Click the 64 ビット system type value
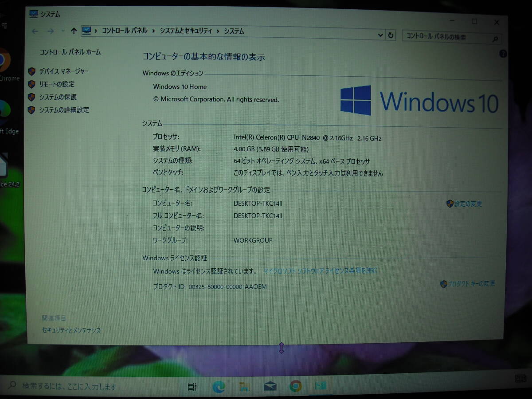The image size is (532, 399). [x=301, y=161]
